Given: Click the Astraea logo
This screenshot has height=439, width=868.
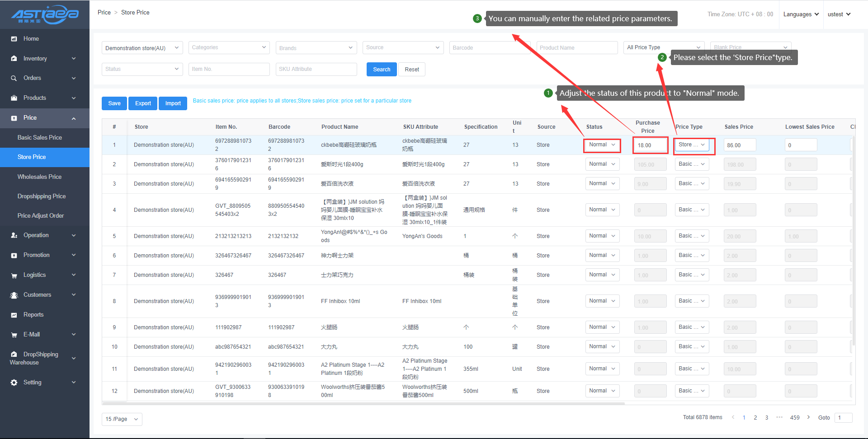Looking at the screenshot, I should point(45,14).
